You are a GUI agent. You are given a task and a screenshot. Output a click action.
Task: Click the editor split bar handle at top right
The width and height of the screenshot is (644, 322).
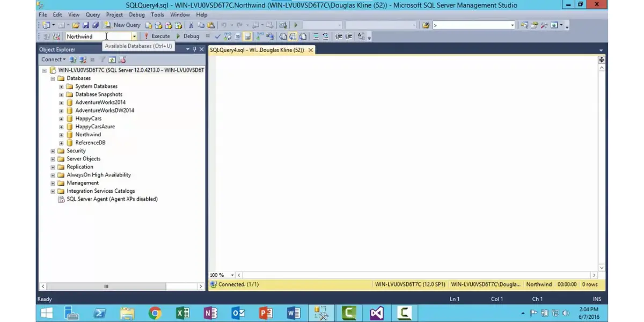click(x=602, y=60)
